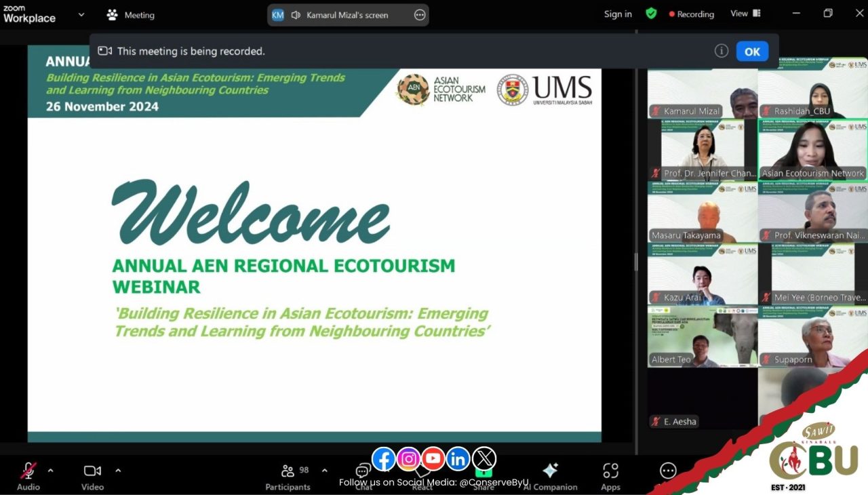Click the encryption shield icon
The image size is (868, 495).
tap(651, 14)
